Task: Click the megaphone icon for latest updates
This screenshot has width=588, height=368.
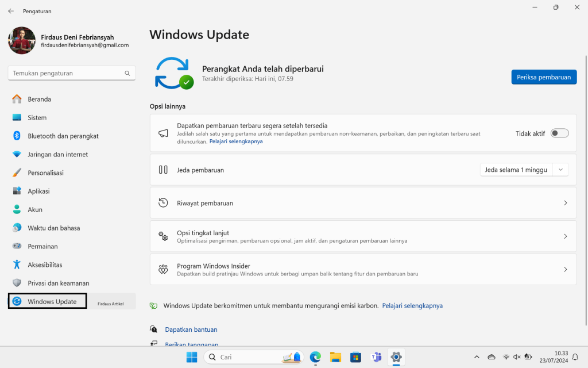Action: click(163, 133)
